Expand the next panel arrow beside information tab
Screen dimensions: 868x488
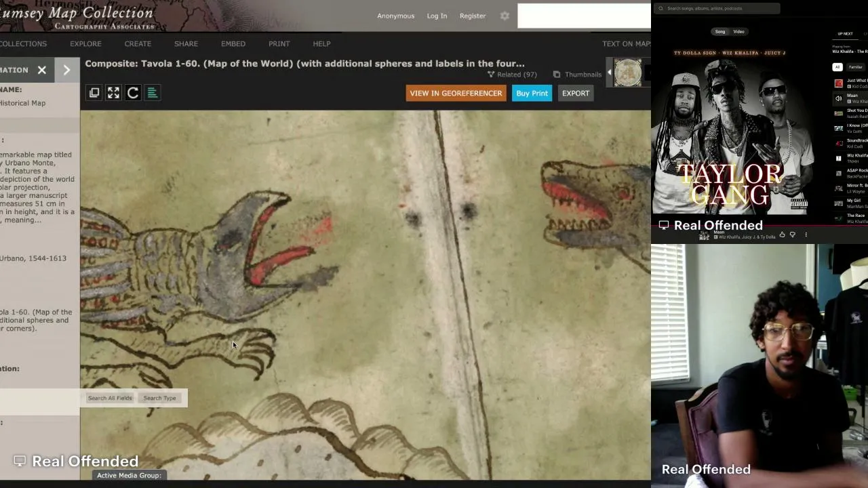coord(66,70)
